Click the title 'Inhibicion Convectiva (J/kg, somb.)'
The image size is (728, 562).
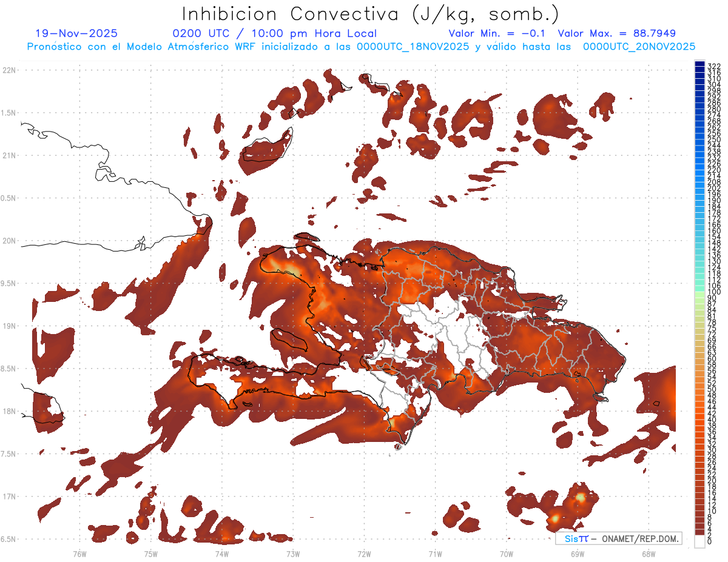(x=370, y=14)
